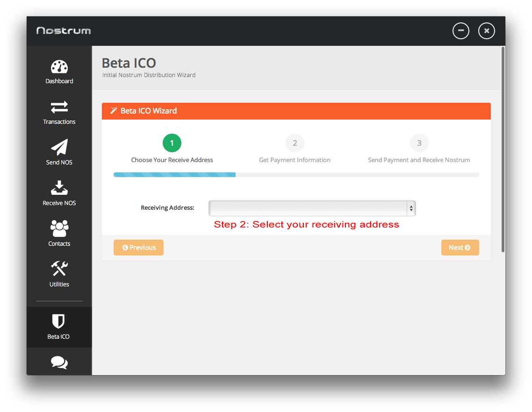Viewport: 532px width, 412px height.
Task: Click the Dashboard label
Action: [59, 81]
